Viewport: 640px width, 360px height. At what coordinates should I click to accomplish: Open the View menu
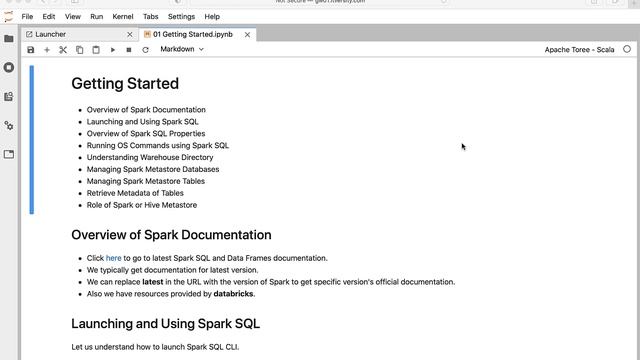coord(73,17)
